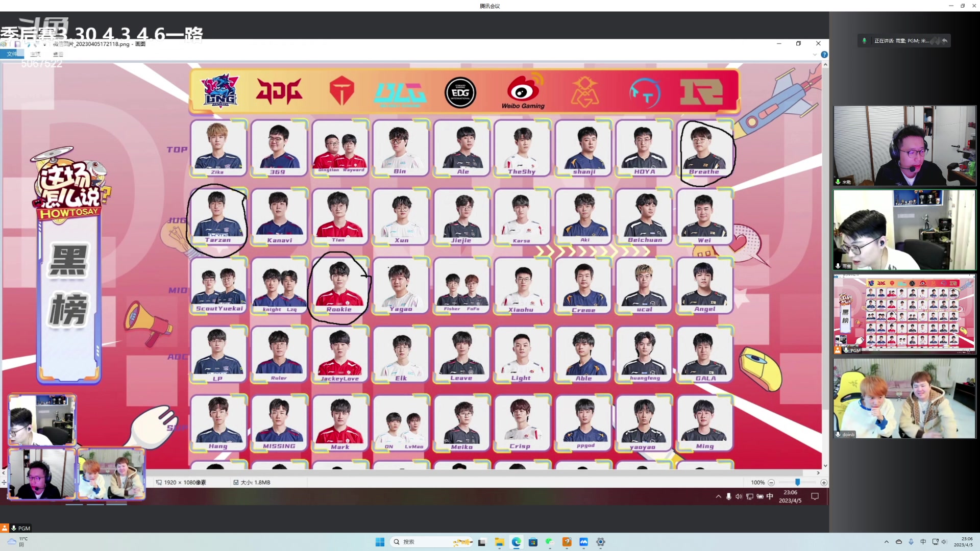Click the OneDrive cloud tray icon
This screenshot has width=980, height=551.
(x=899, y=542)
